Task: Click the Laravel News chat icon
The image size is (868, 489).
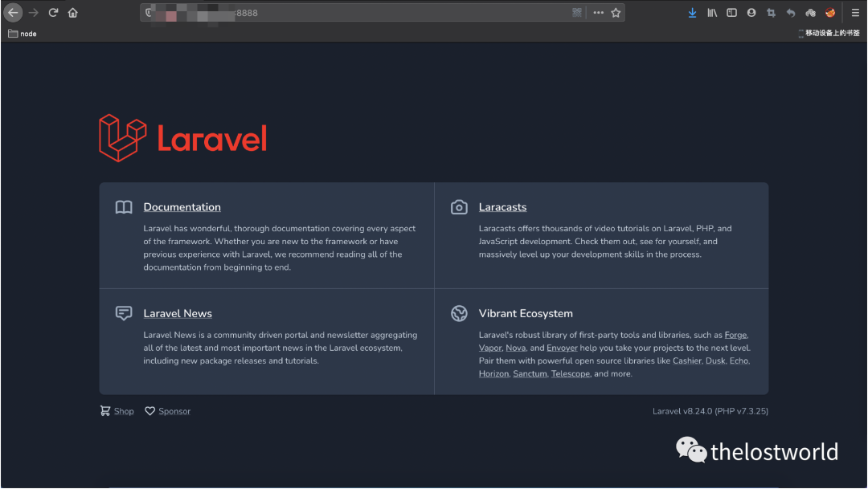Action: [x=124, y=313]
